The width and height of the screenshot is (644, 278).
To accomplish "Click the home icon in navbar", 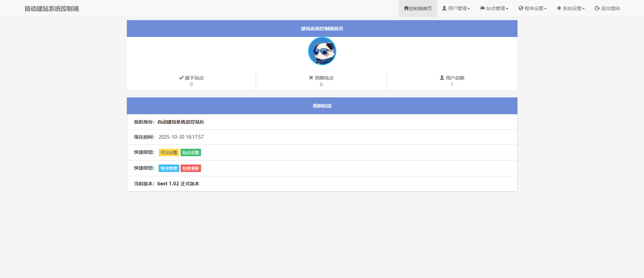I will [x=406, y=8].
